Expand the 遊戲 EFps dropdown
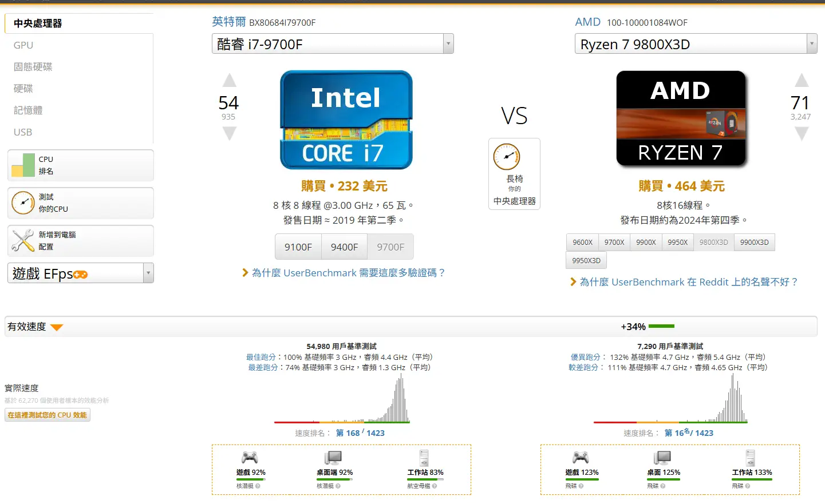Viewport: 825px width, 504px height. pos(148,273)
